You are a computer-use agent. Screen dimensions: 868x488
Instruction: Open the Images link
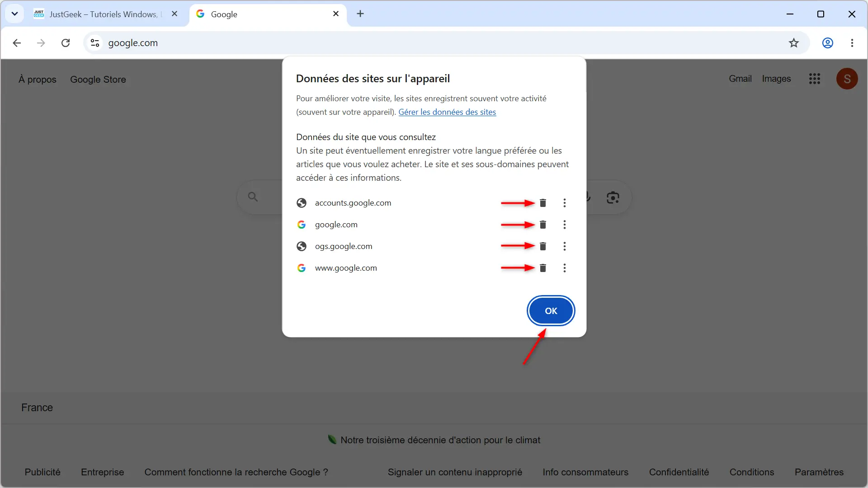click(776, 79)
